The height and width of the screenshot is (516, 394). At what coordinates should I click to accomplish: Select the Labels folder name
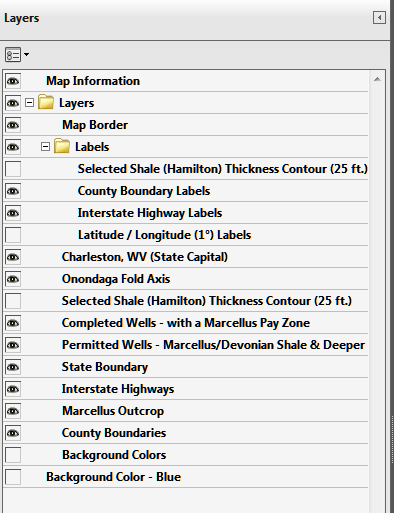coord(92,147)
